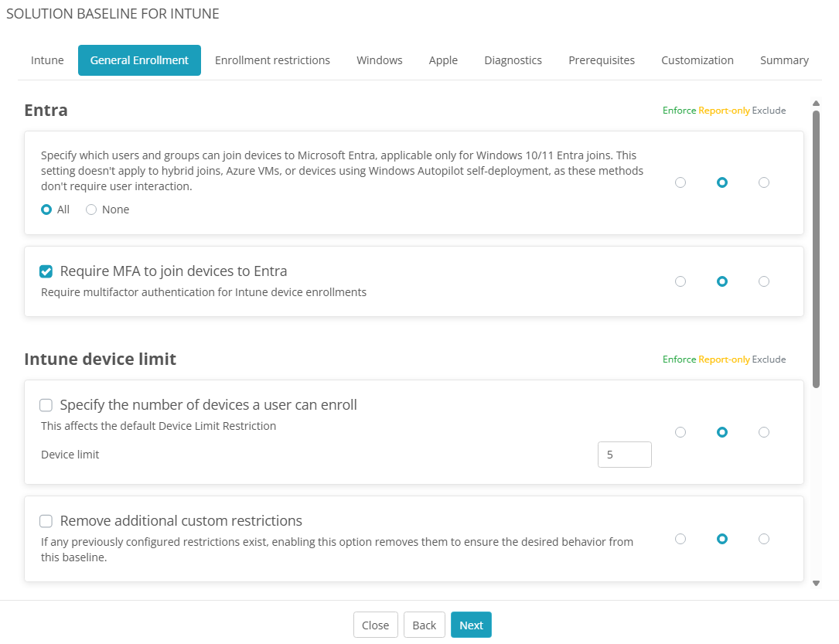
Task: Set device number setting to Enforce
Action: tap(680, 432)
